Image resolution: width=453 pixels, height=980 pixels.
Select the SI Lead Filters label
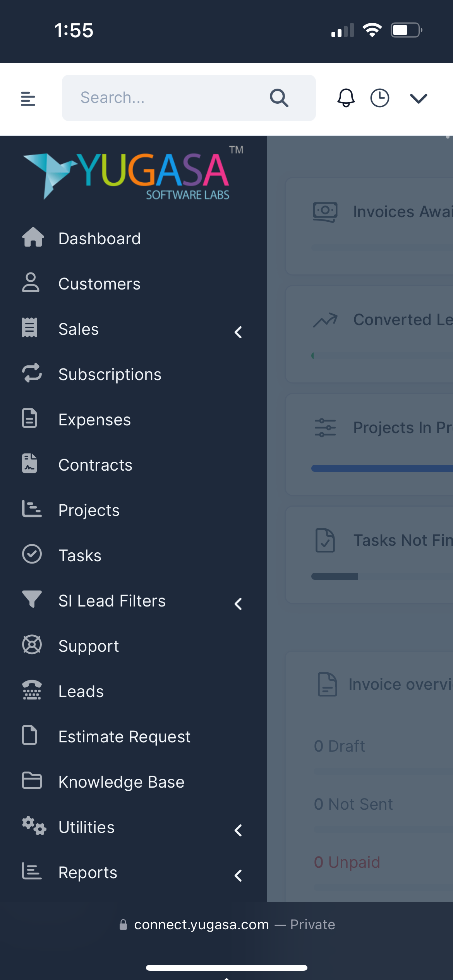[x=112, y=601]
